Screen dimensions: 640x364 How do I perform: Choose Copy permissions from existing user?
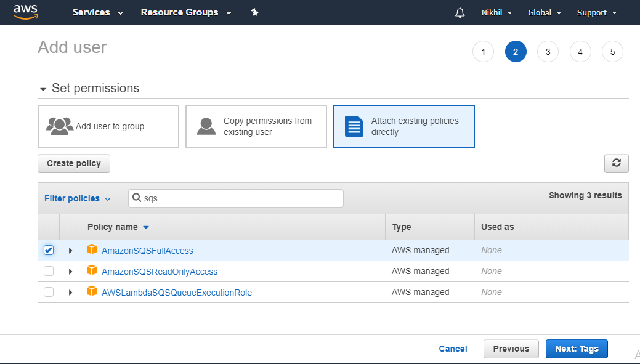click(256, 126)
